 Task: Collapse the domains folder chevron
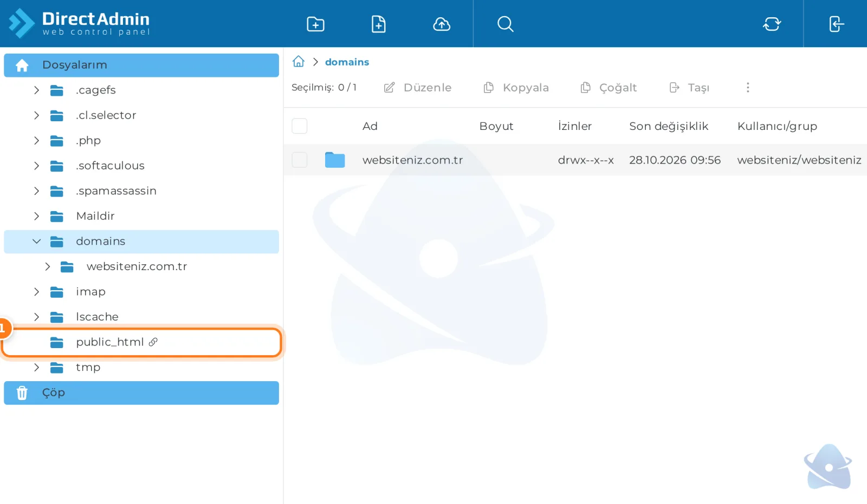coord(36,241)
